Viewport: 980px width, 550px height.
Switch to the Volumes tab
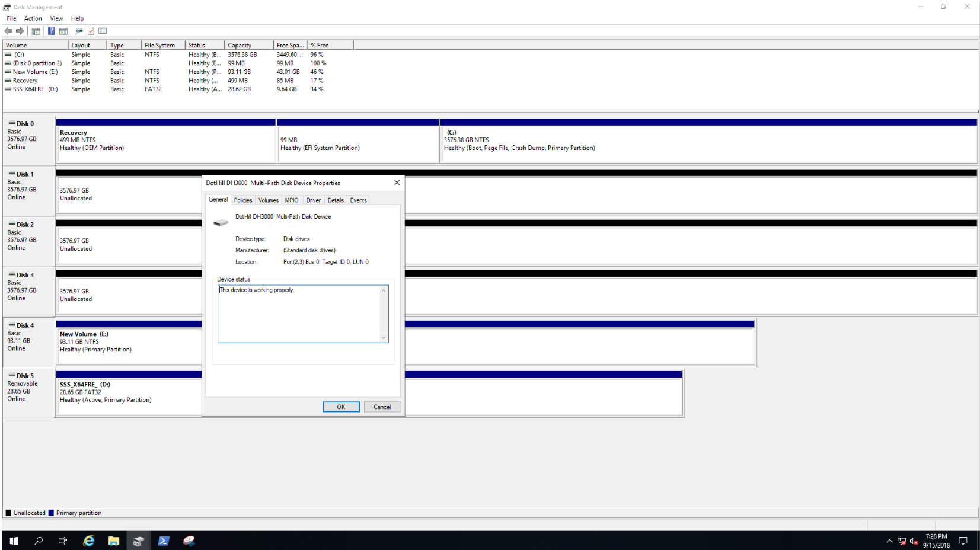268,200
